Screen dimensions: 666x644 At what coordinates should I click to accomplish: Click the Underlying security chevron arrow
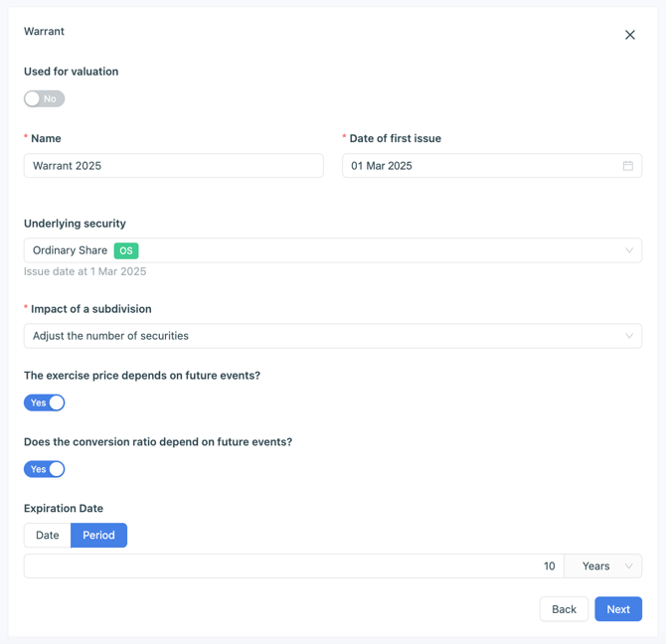pos(629,250)
